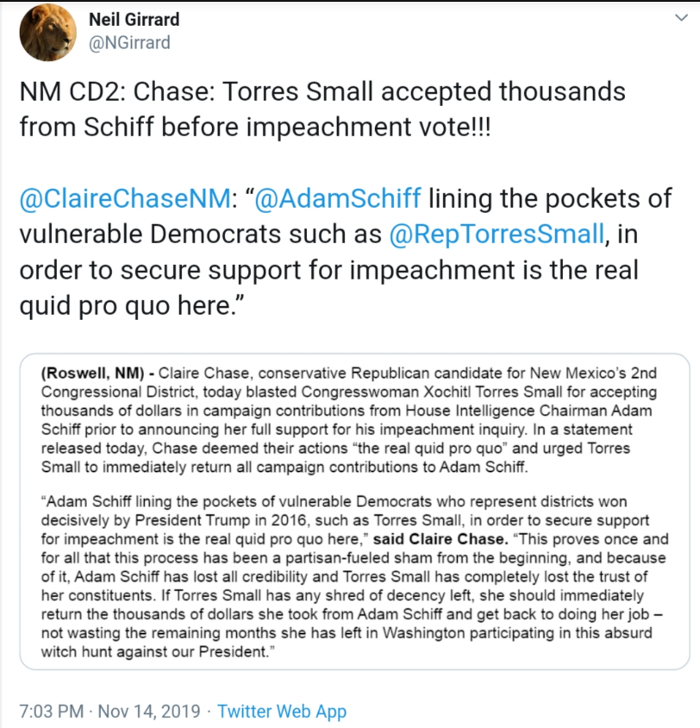Viewport: 700px width, 728px height.
Task: Click the 'quid pro quo here.' tweet line
Action: coord(132,305)
